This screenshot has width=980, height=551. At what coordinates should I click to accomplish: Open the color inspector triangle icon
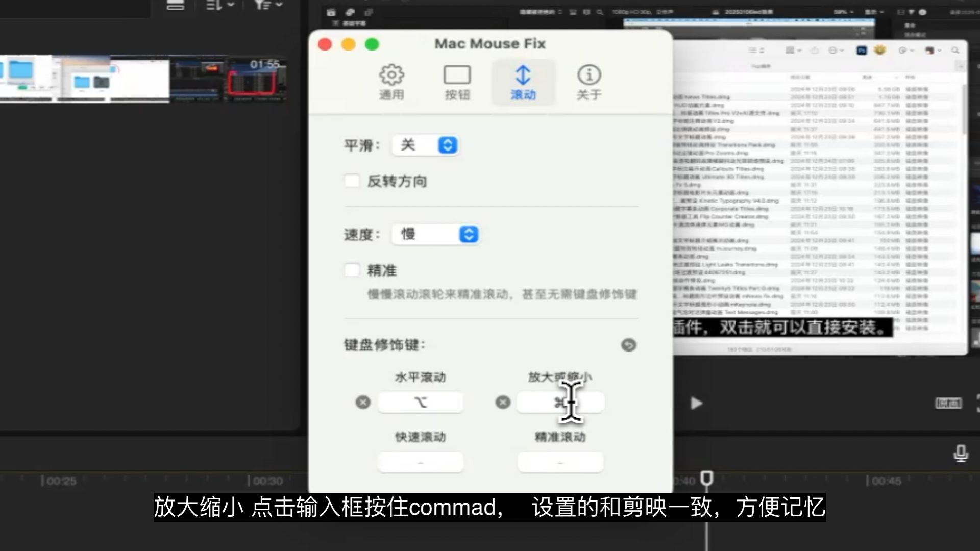[x=912, y=12]
